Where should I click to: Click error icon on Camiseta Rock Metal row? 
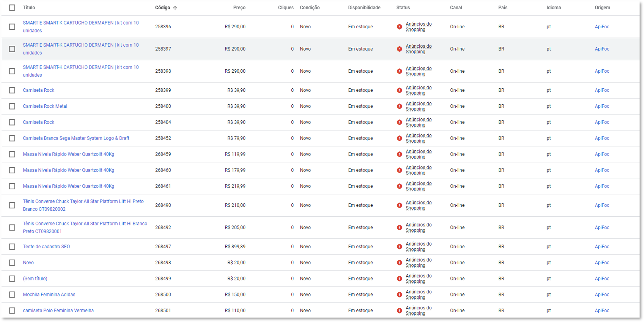point(399,106)
